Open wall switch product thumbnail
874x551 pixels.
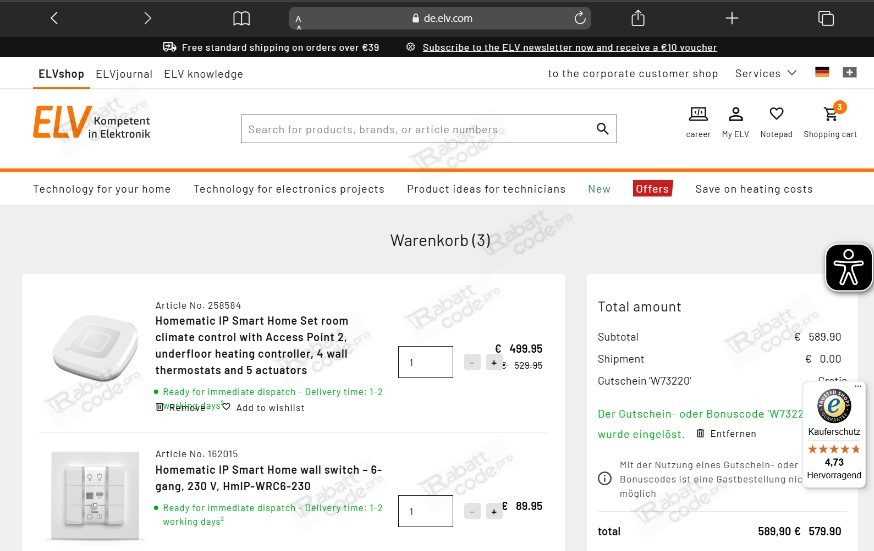[95, 496]
